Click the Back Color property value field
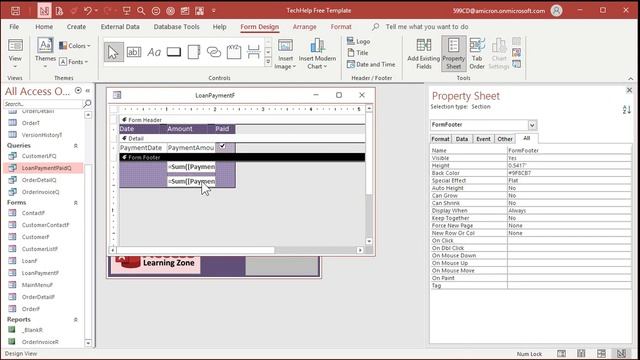The width and height of the screenshot is (640, 360). pyautogui.click(x=569, y=173)
